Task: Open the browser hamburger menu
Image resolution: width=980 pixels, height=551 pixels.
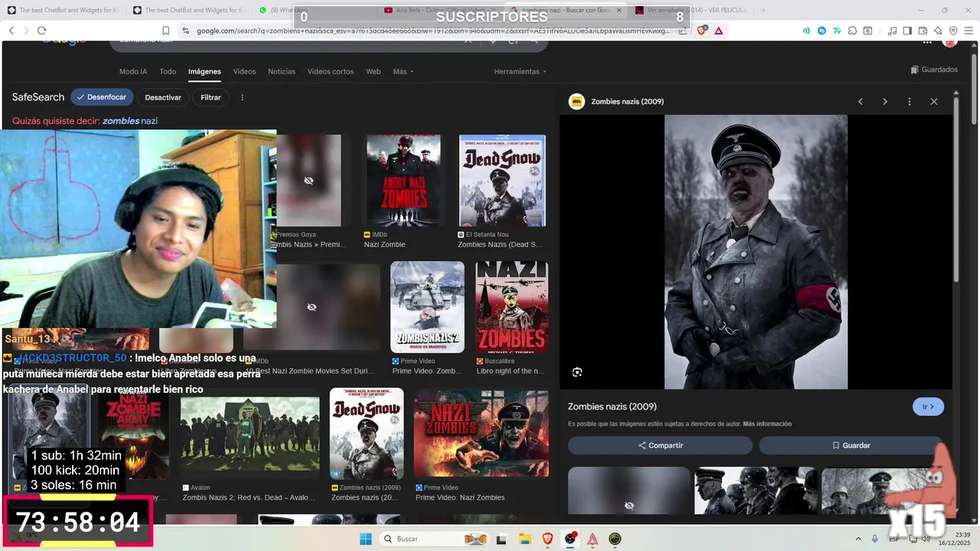Action: tap(969, 31)
